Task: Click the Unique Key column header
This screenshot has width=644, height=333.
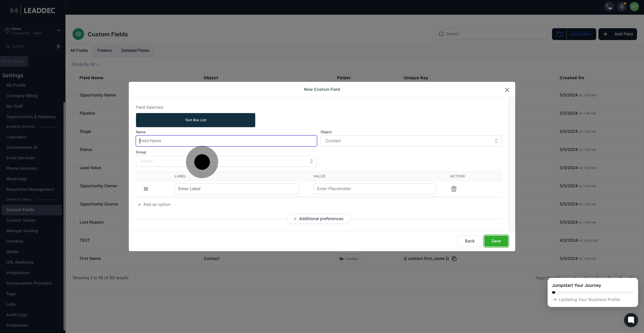Action: click(x=416, y=78)
